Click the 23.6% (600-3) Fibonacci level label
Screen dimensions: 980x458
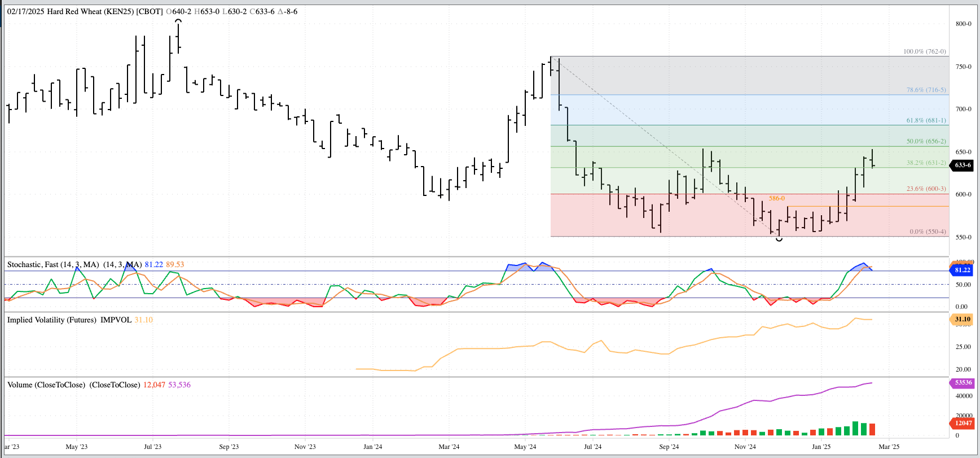[926, 189]
